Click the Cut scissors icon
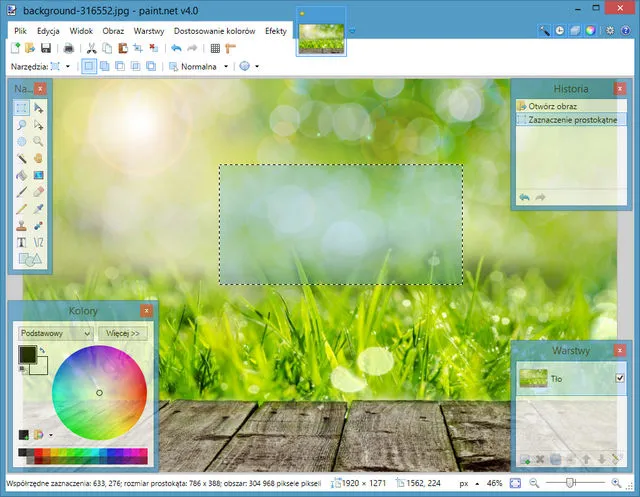This screenshot has height=497, width=640. (91, 48)
